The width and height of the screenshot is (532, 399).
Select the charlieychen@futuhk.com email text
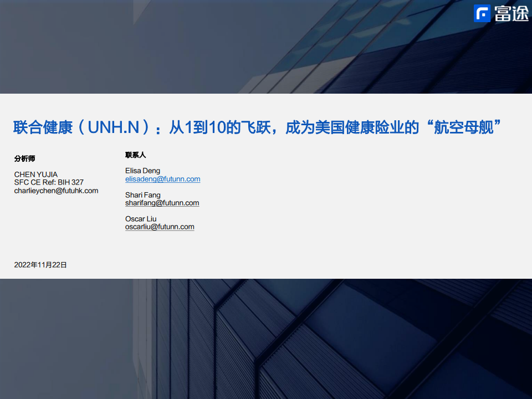pos(56,191)
